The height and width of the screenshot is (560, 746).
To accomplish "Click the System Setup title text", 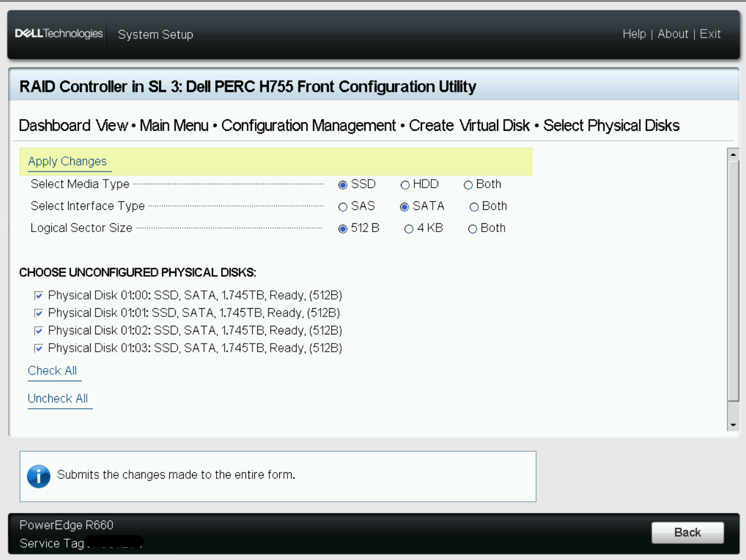I will [155, 34].
